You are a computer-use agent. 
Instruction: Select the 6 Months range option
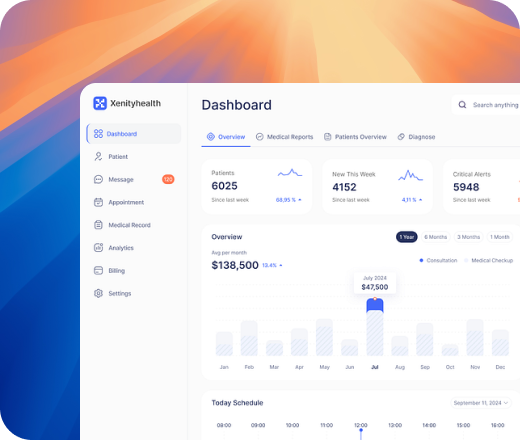coord(435,237)
